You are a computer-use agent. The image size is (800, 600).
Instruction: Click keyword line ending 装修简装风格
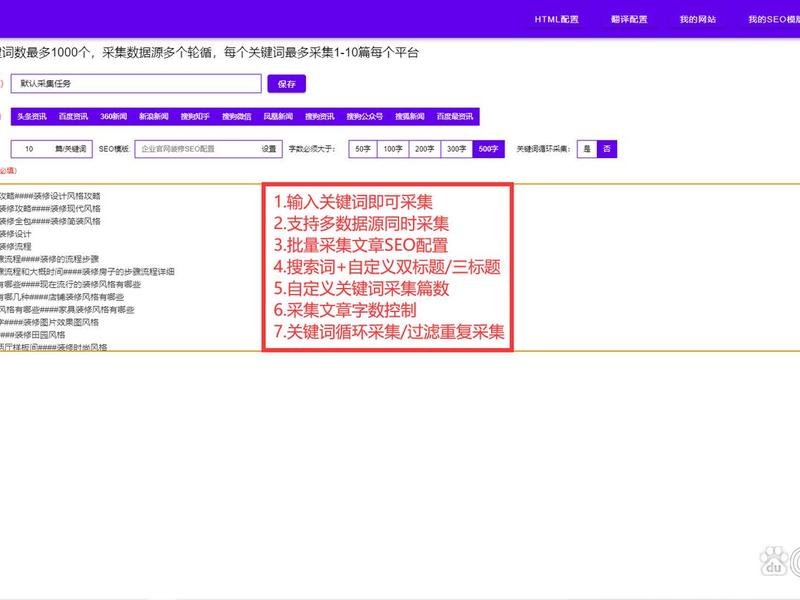coord(50,221)
